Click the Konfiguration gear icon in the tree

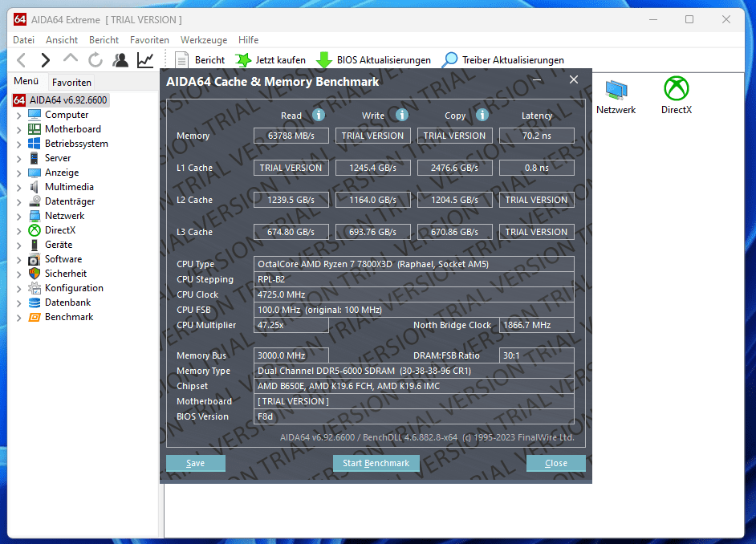[x=35, y=288]
